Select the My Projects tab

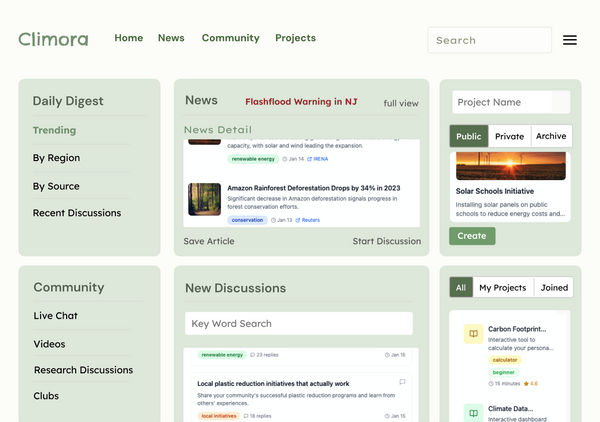pyautogui.click(x=502, y=288)
